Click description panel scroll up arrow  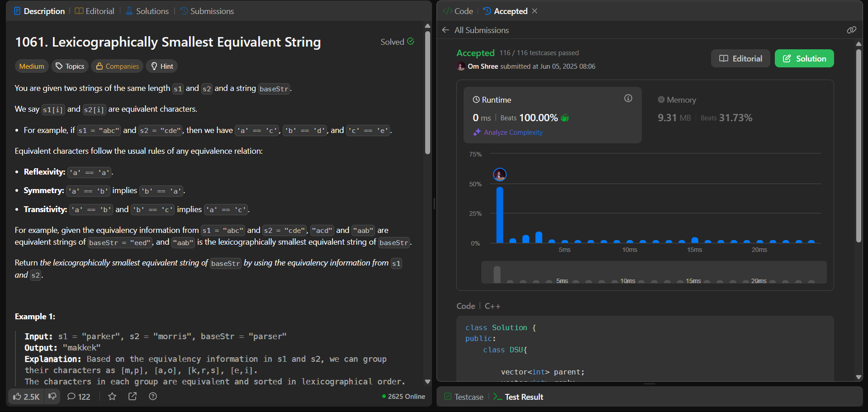[x=427, y=26]
